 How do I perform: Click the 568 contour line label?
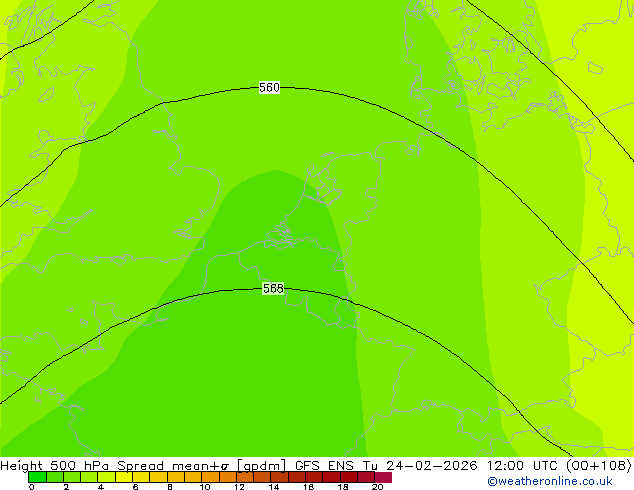272,289
